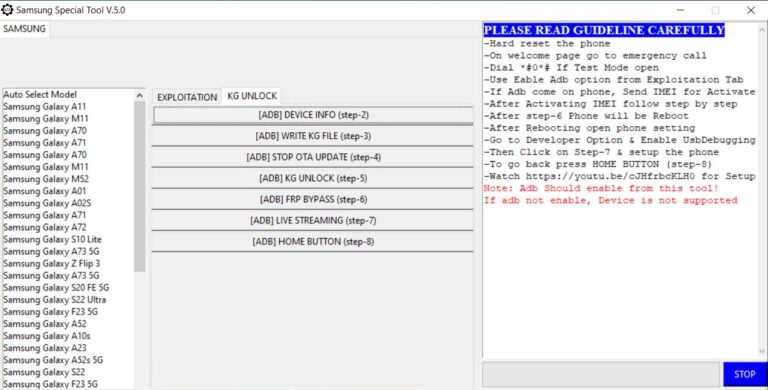The image size is (768, 390).
Task: Close the Samsung Special Tool window
Action: pos(751,10)
